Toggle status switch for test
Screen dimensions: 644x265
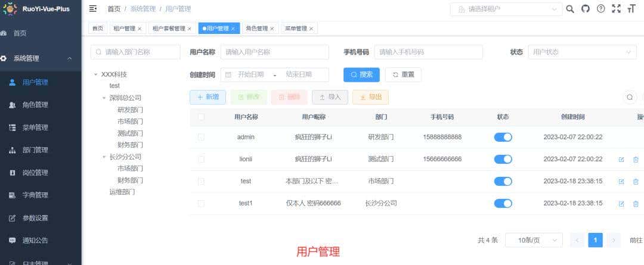coord(503,181)
